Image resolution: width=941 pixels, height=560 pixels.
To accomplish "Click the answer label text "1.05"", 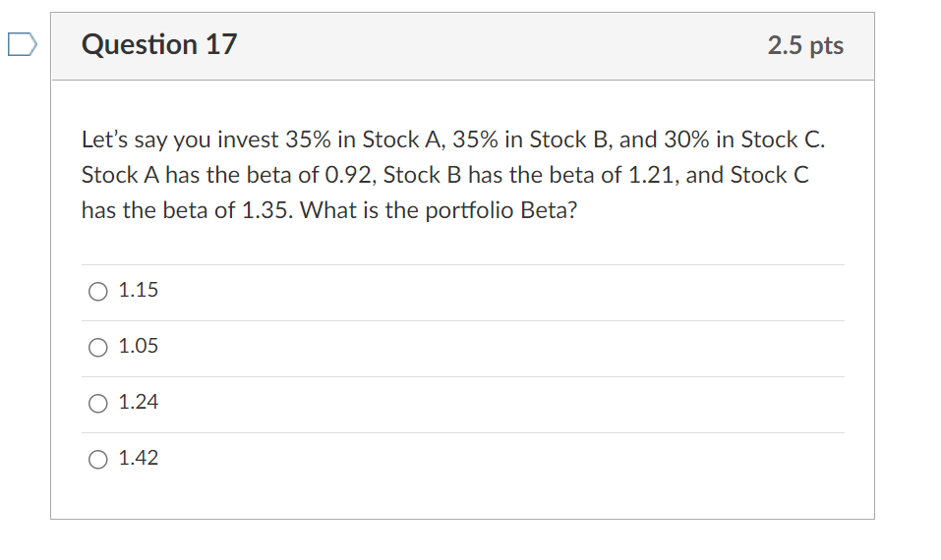I will point(138,346).
